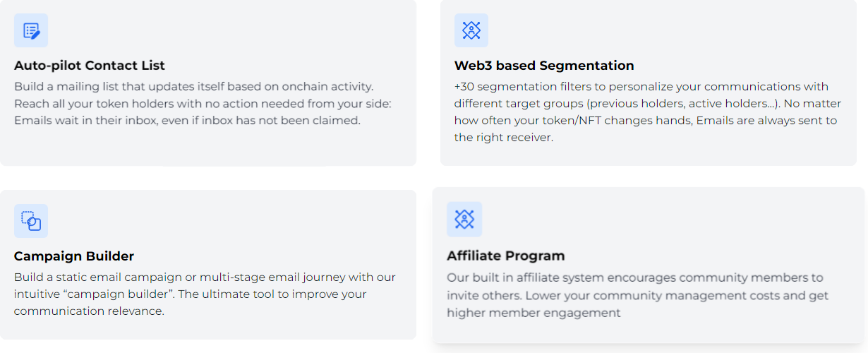Open the Campaign Builder heading
868x353 pixels.
tap(74, 256)
